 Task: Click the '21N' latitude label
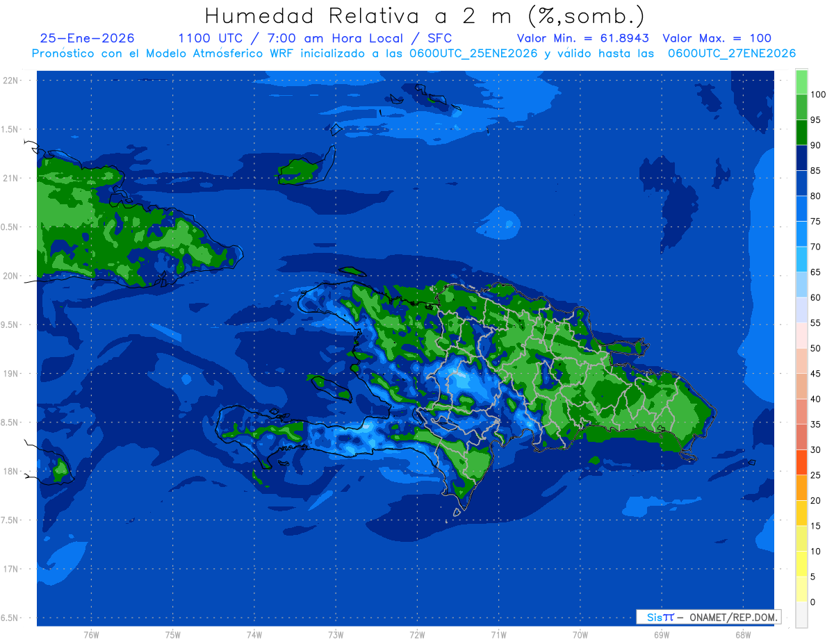pyautogui.click(x=11, y=178)
